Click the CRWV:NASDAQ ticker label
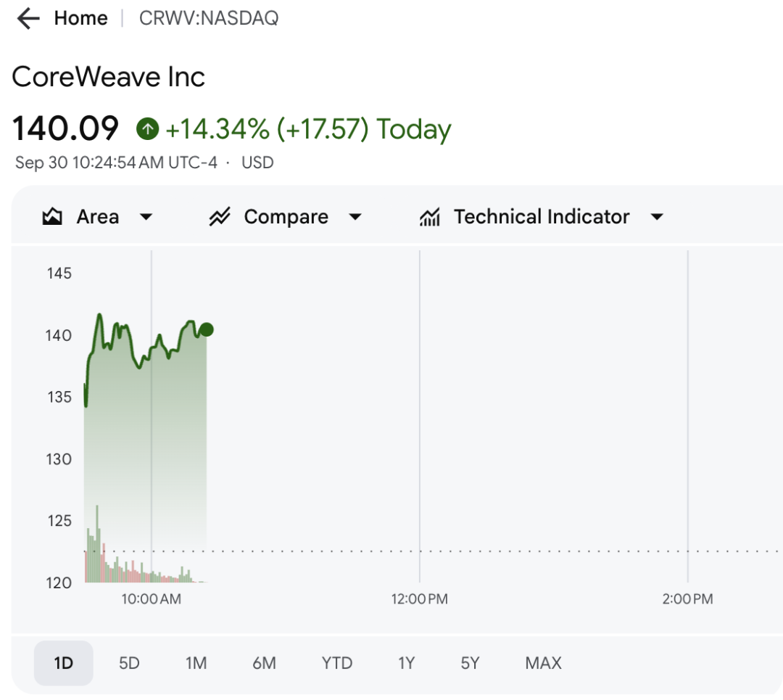783x700 pixels. pyautogui.click(x=209, y=18)
